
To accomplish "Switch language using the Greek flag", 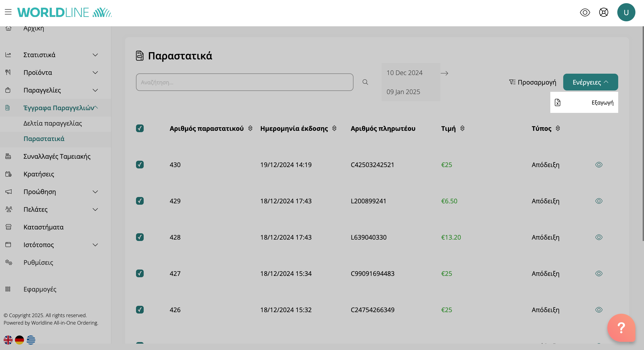I will tap(31, 340).
